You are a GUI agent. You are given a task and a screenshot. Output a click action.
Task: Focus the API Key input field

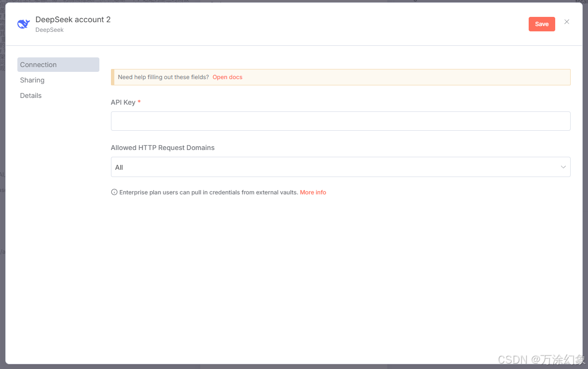click(x=341, y=121)
